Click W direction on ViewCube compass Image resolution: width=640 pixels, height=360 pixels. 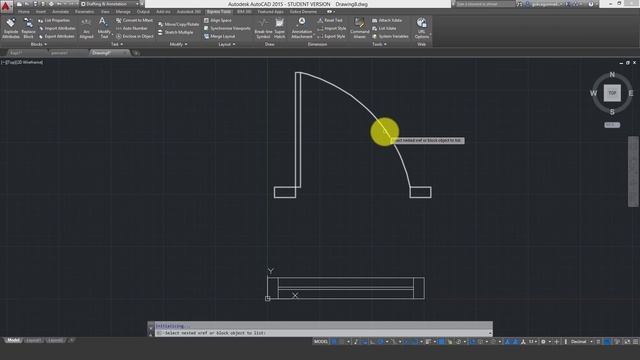(x=593, y=93)
